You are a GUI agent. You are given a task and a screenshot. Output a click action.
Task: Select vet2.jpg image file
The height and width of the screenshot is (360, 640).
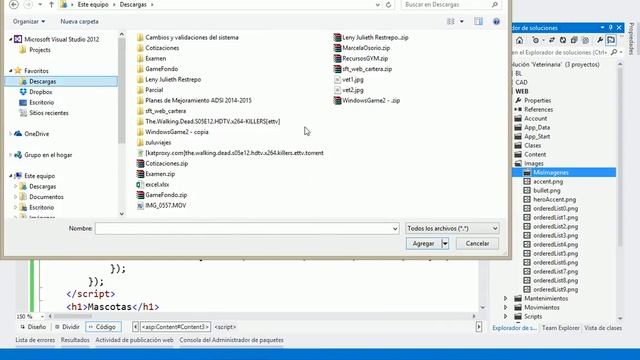349,90
